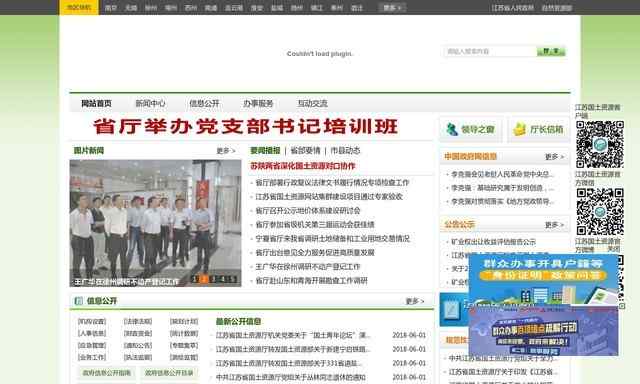
Task: Click the 政府信息公开指南 button
Action: pyautogui.click(x=107, y=373)
